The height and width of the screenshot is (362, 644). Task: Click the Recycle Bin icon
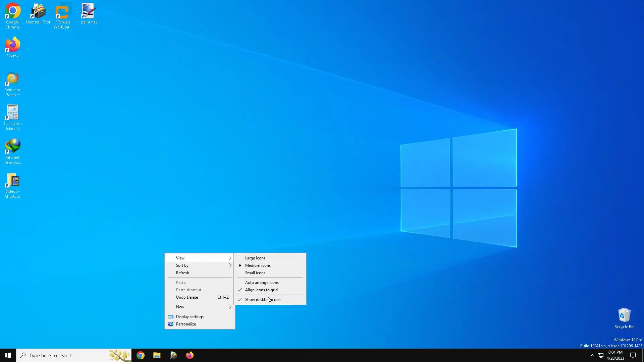coord(624,316)
